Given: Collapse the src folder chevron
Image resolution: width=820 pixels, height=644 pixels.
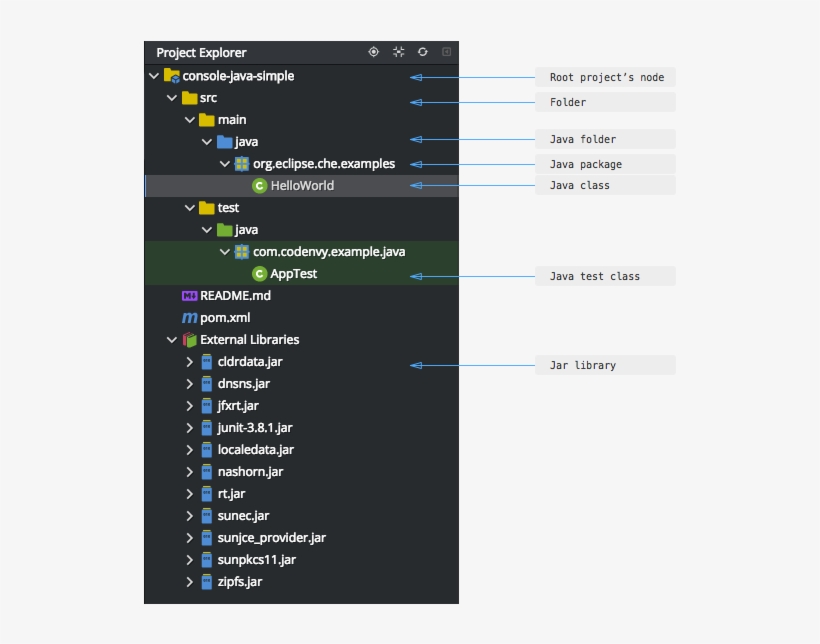Looking at the screenshot, I should click(171, 98).
